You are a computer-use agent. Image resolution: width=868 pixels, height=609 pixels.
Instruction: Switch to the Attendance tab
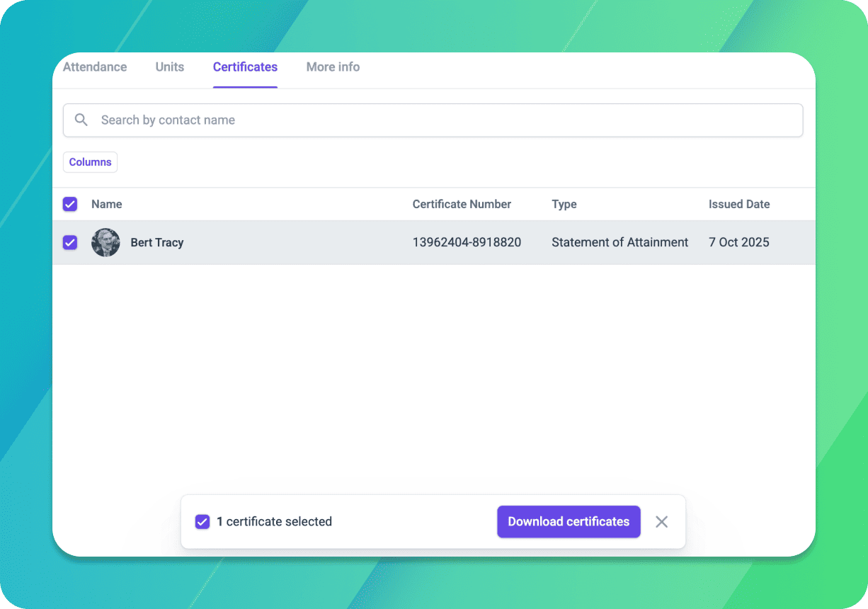pyautogui.click(x=95, y=67)
